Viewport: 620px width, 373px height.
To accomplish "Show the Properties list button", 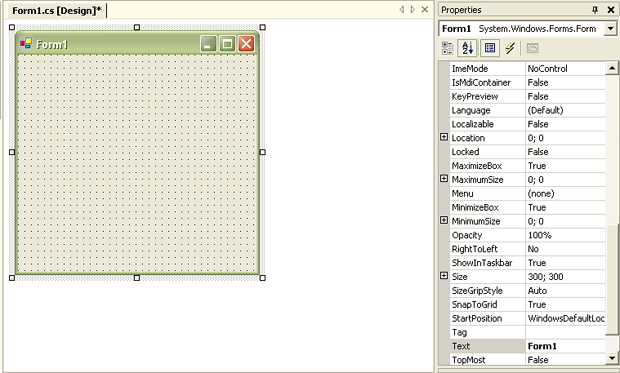I will 490,48.
